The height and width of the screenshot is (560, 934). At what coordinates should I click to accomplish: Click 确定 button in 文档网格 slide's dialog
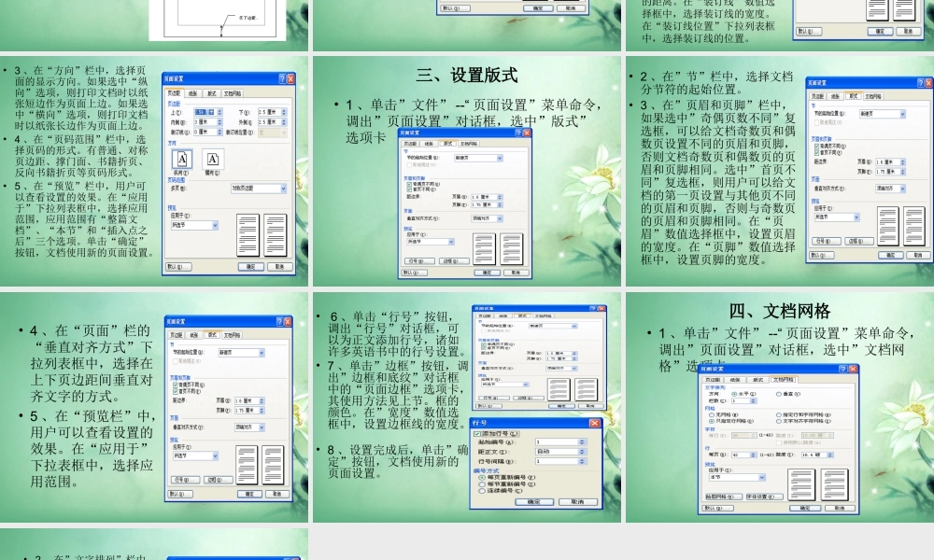coord(805,509)
